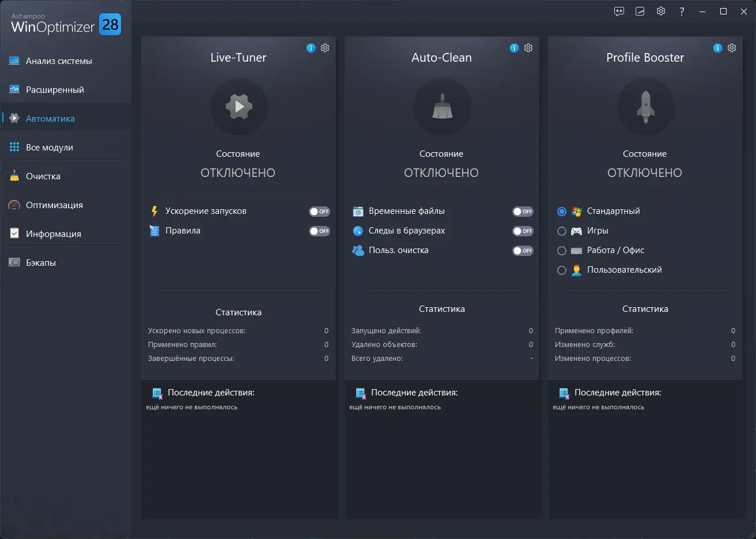
Task: Click the gamepad icon beside Игры
Action: point(576,231)
